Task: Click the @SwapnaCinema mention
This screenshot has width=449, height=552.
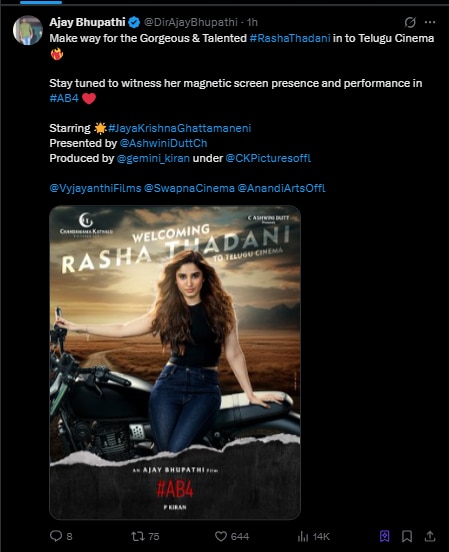Action: (189, 188)
